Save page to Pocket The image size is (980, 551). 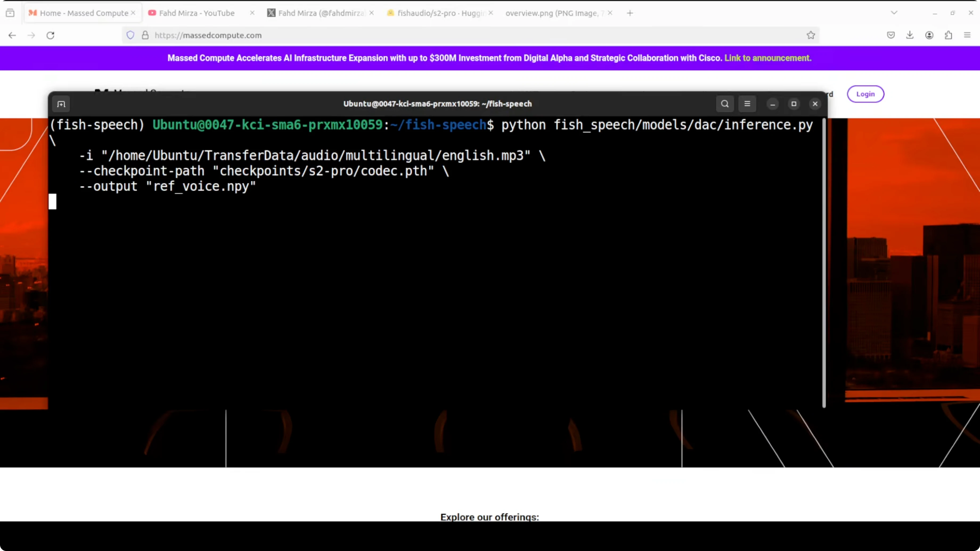[891, 35]
